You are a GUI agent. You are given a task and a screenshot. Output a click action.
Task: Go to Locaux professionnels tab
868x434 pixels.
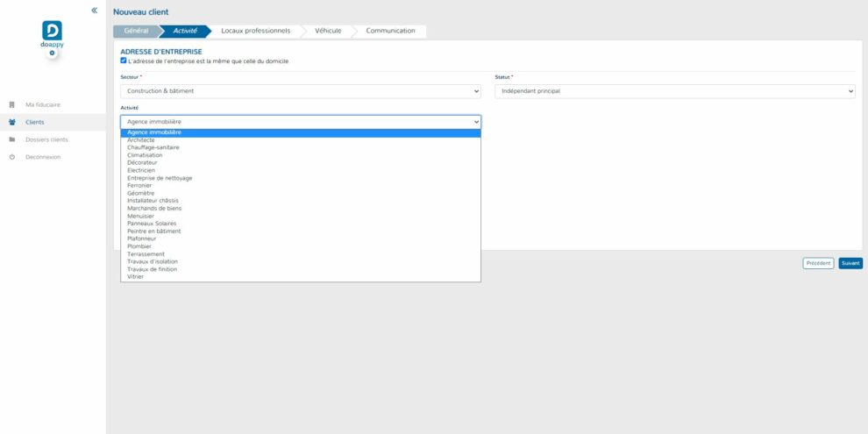click(x=255, y=31)
